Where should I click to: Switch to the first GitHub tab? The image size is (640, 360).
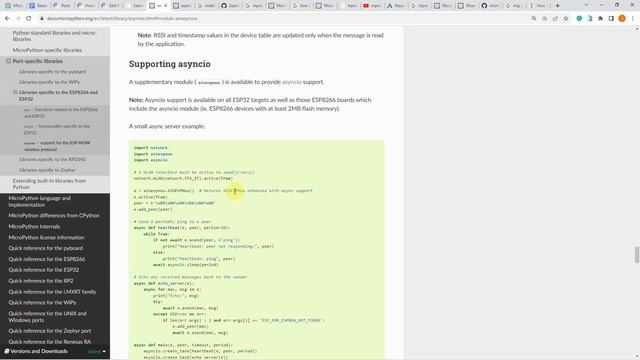click(230, 6)
